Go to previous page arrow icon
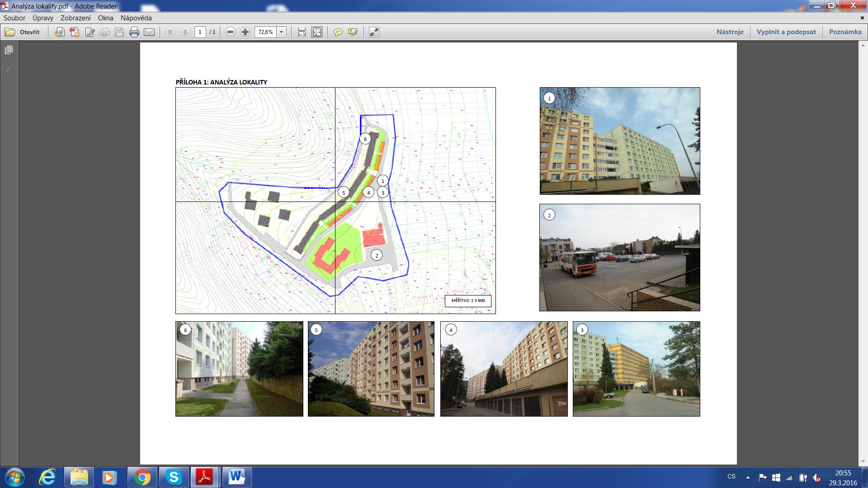Viewport: 868px width, 488px height. [x=170, y=32]
